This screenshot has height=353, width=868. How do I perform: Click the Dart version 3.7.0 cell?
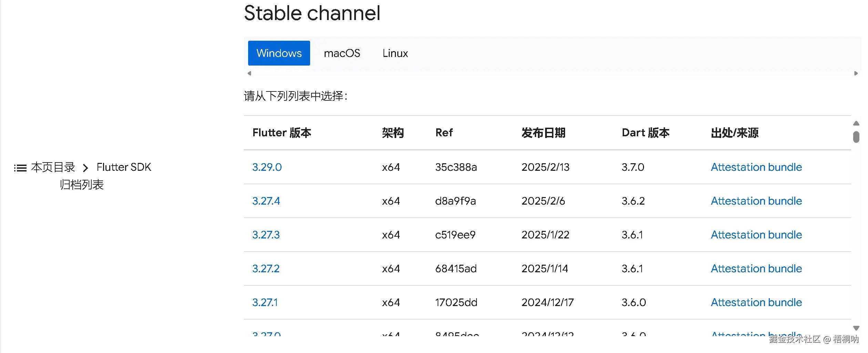click(633, 167)
